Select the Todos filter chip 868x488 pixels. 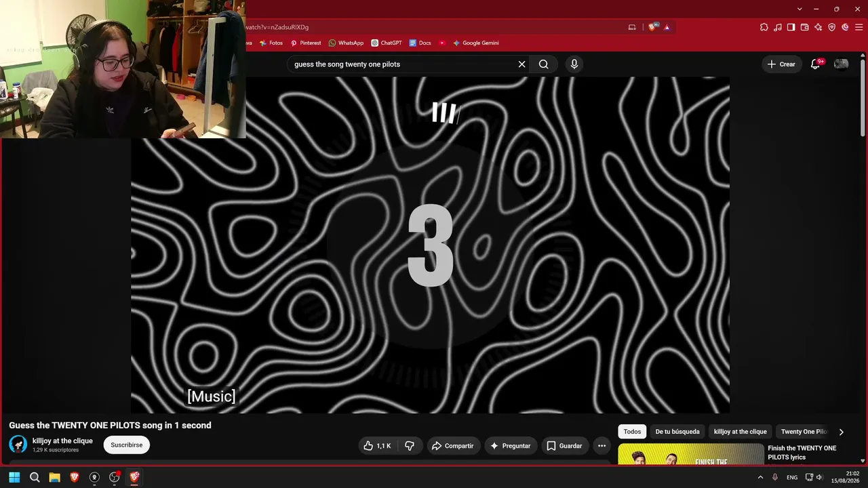(x=632, y=432)
